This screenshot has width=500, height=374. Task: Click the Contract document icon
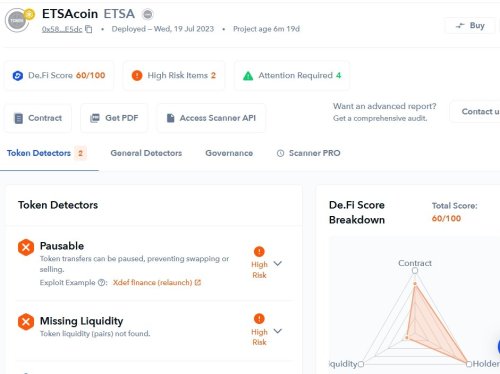(x=19, y=118)
